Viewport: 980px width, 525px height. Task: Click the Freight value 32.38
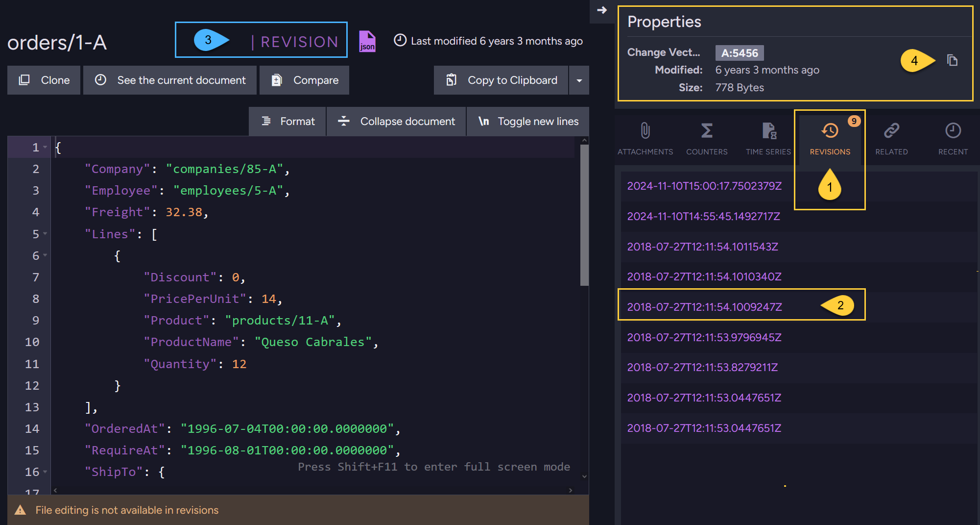(x=184, y=212)
